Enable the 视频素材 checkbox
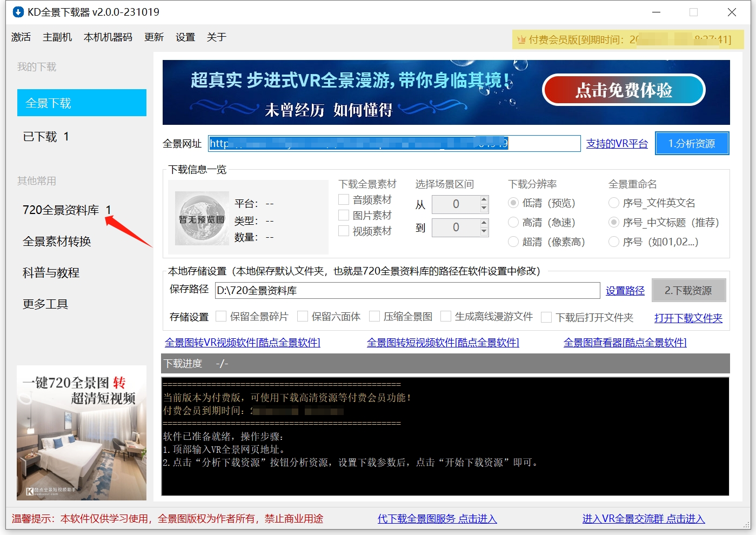Screen dimensions: 756x535 pos(344,231)
